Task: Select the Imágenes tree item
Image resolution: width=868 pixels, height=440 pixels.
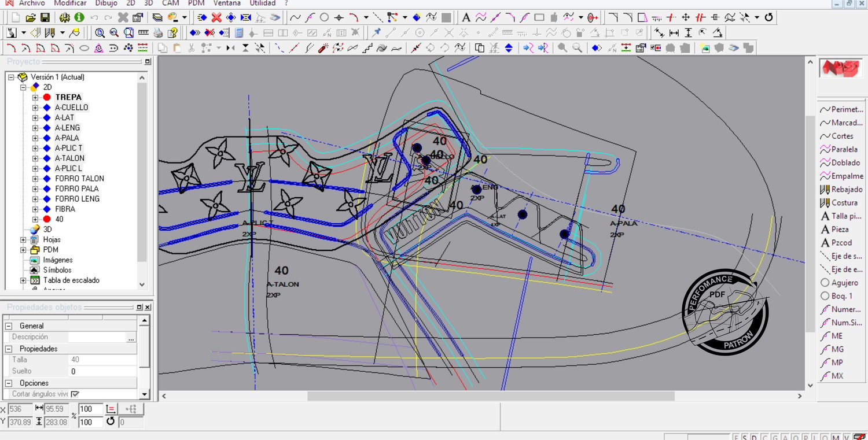Action: 58,260
